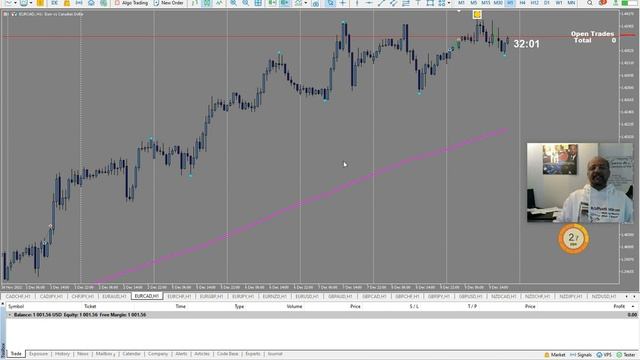Click the cloud VPS toolbar icon
Image resolution: width=640 pixels, height=360 pixels.
tap(91, 3)
